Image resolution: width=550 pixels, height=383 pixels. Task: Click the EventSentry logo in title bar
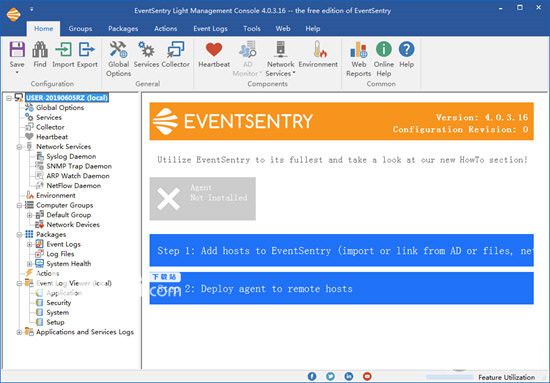[14, 14]
